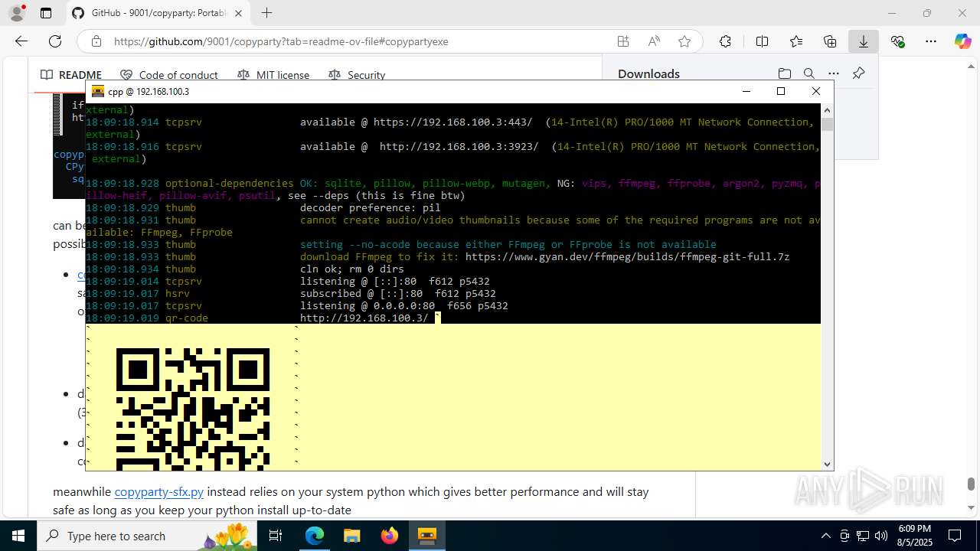Open network tray icon
This screenshot has width=980, height=551.
pos(863,536)
